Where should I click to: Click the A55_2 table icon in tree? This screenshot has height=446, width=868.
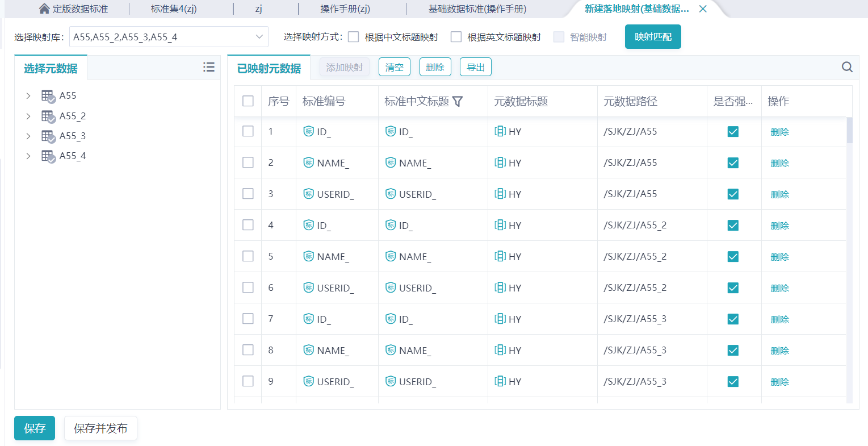click(48, 116)
